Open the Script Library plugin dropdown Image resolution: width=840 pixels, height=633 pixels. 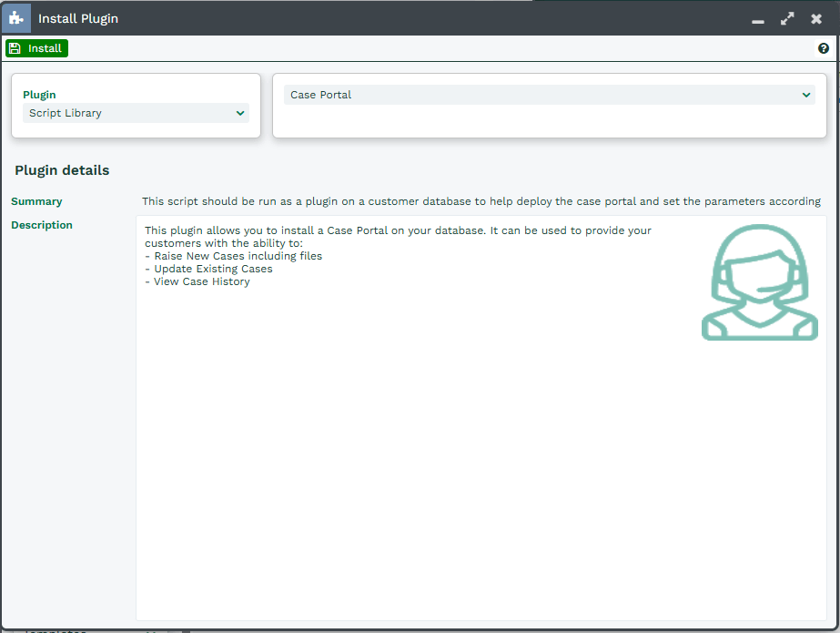[137, 113]
